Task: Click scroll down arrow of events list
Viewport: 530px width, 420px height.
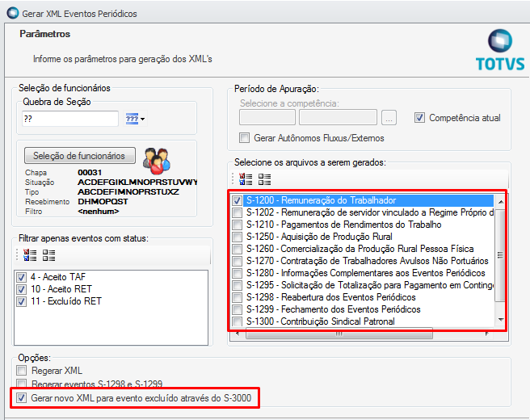Action: point(501,319)
